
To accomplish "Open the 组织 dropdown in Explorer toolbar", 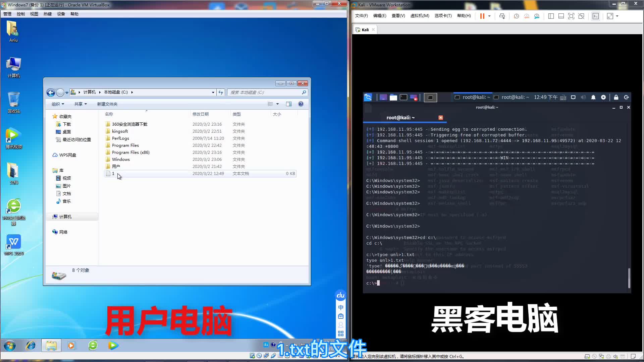I will click(58, 104).
